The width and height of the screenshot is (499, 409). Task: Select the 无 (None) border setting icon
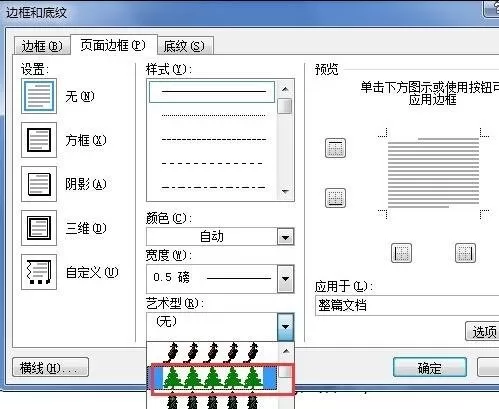[39, 96]
